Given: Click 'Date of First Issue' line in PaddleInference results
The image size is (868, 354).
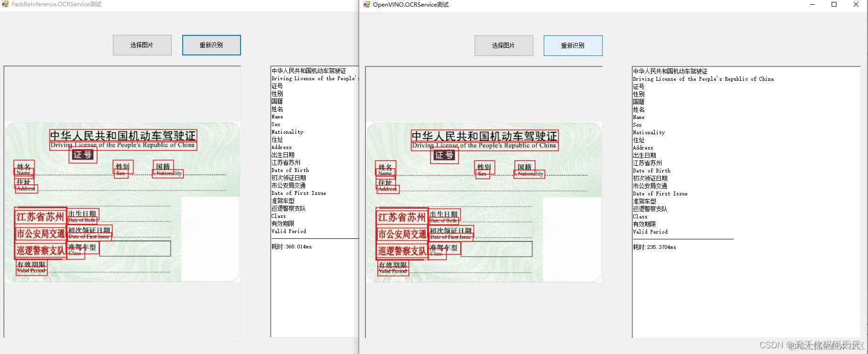Looking at the screenshot, I should pos(298,193).
